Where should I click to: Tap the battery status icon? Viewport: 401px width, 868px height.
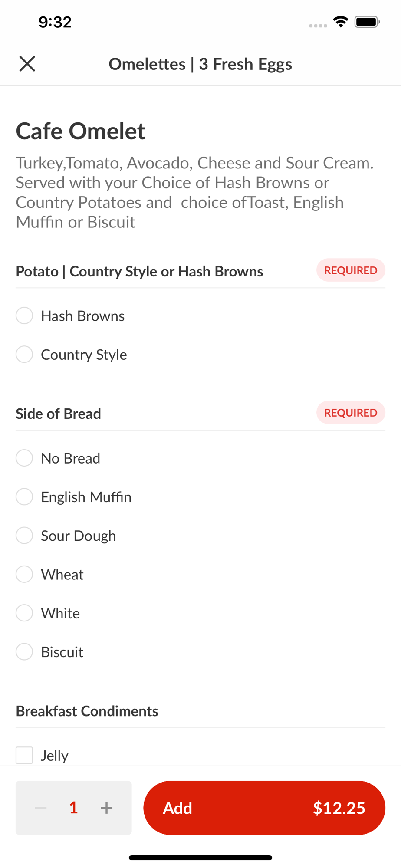click(367, 22)
